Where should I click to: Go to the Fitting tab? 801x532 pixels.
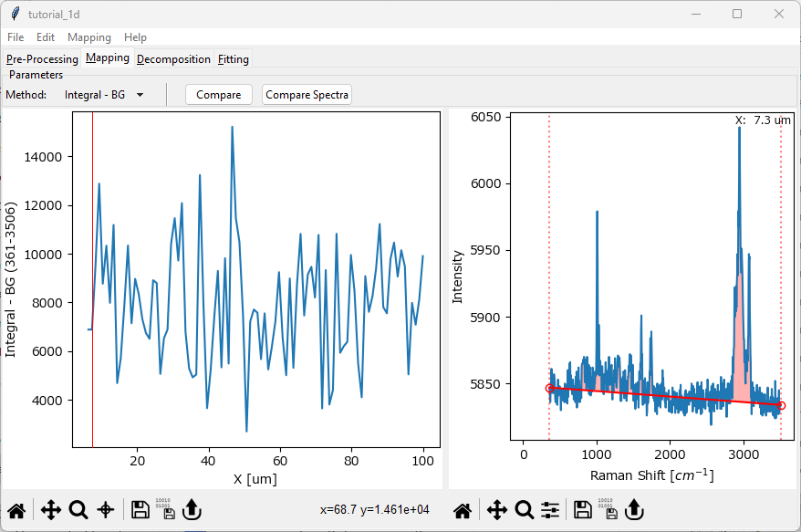click(x=234, y=59)
